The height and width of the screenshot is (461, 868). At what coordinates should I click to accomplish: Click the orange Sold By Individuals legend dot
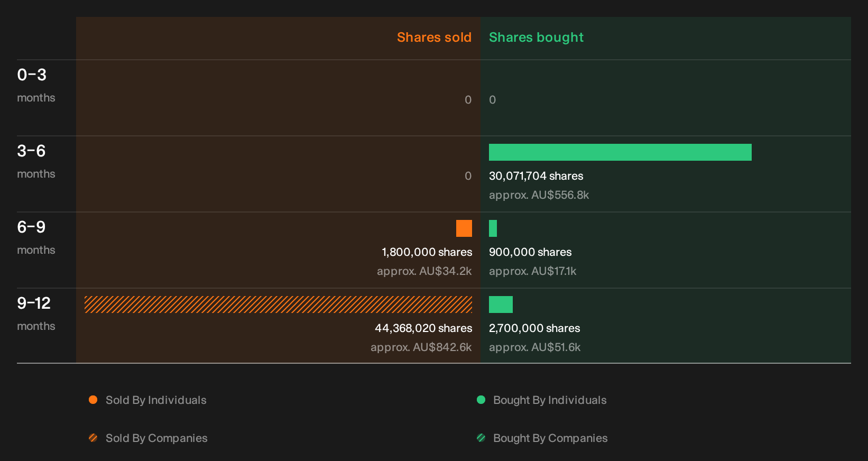pyautogui.click(x=93, y=400)
